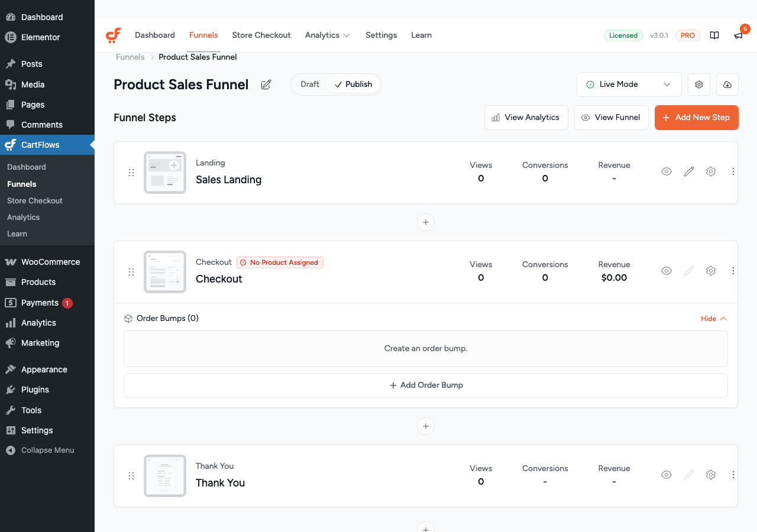757x532 pixels.
Task: Open settings gear for Thank You step
Action: tap(711, 475)
